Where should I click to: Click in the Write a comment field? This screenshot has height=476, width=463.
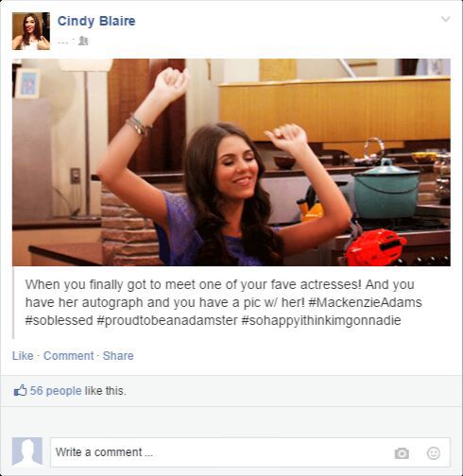pos(250,452)
